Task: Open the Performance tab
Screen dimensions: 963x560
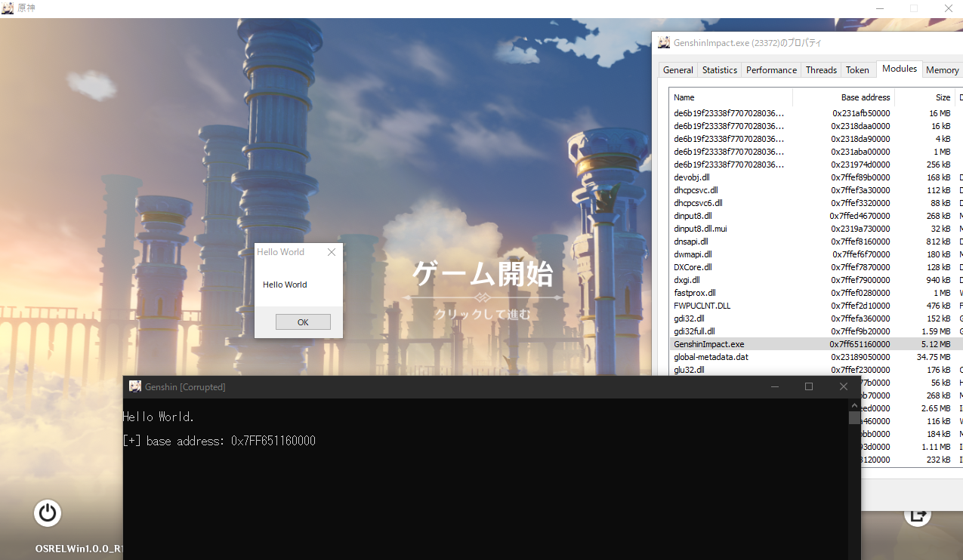Action: tap(771, 70)
